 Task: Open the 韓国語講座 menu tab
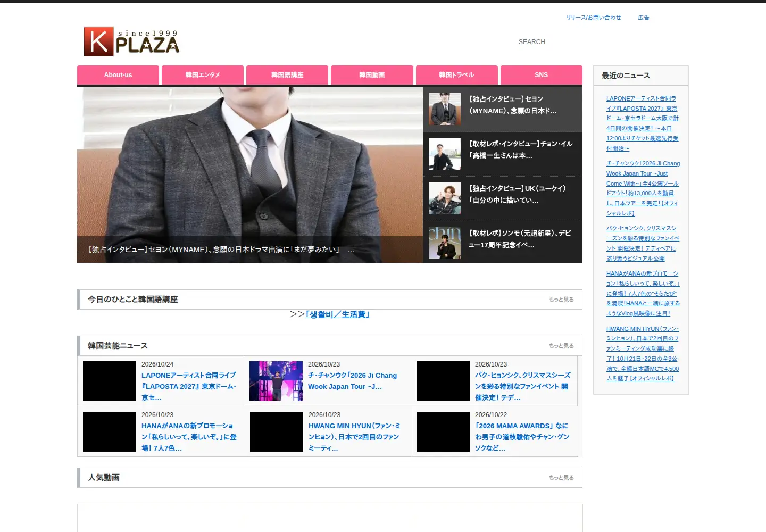[287, 75]
